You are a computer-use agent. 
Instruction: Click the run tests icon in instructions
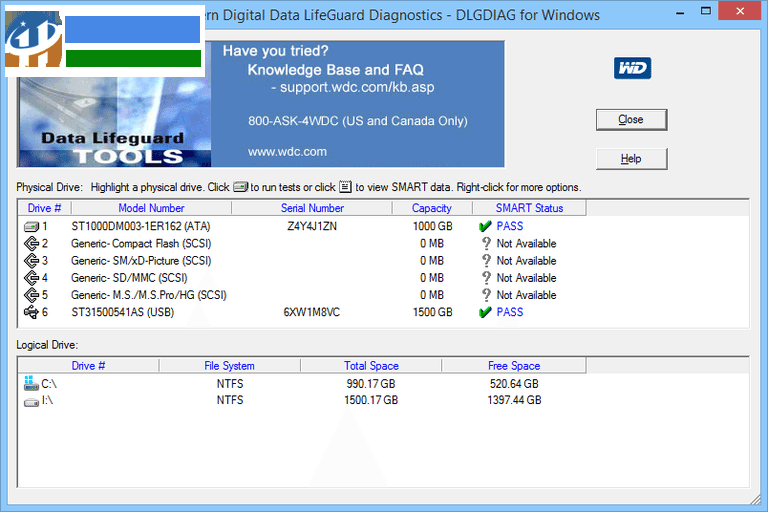click(x=240, y=187)
